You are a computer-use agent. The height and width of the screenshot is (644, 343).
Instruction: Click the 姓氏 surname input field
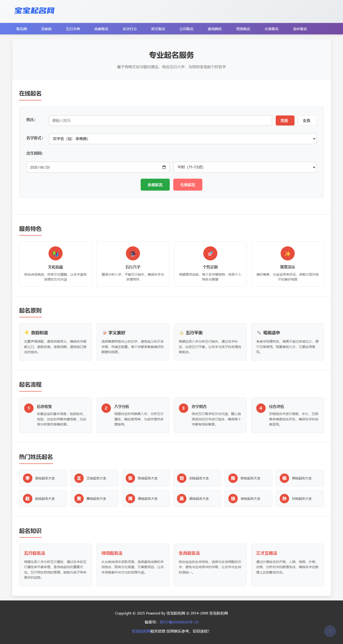point(160,120)
